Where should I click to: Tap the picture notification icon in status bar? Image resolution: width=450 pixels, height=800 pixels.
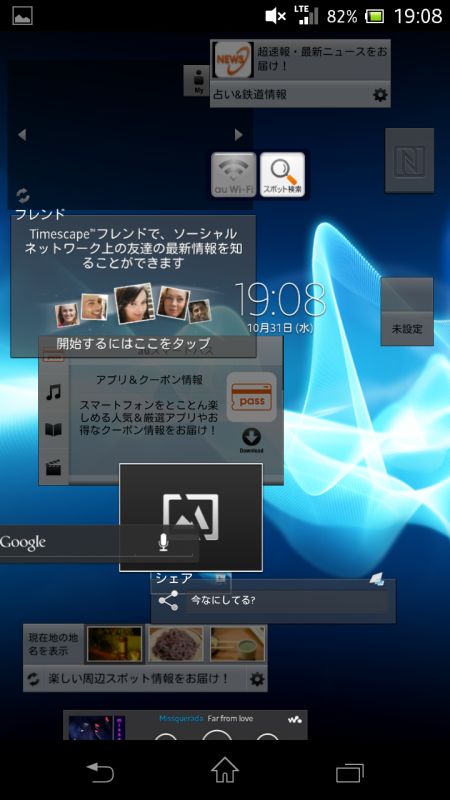pyautogui.click(x=22, y=16)
